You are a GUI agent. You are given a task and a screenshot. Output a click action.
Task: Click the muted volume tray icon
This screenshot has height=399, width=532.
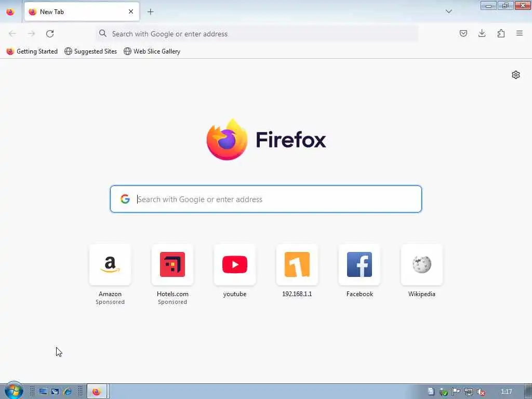(481, 392)
